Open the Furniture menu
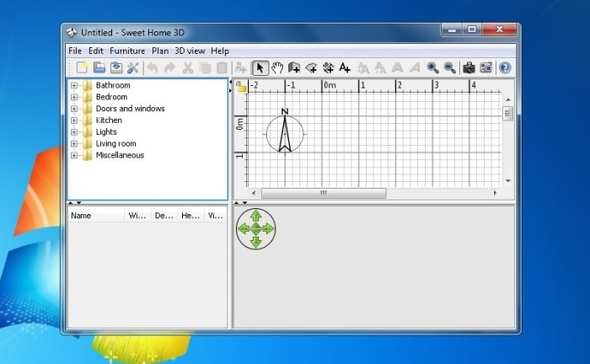The image size is (590, 364). (127, 51)
